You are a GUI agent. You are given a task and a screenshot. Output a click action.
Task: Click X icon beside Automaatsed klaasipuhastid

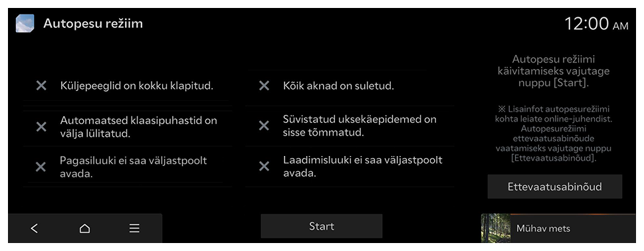41,127
